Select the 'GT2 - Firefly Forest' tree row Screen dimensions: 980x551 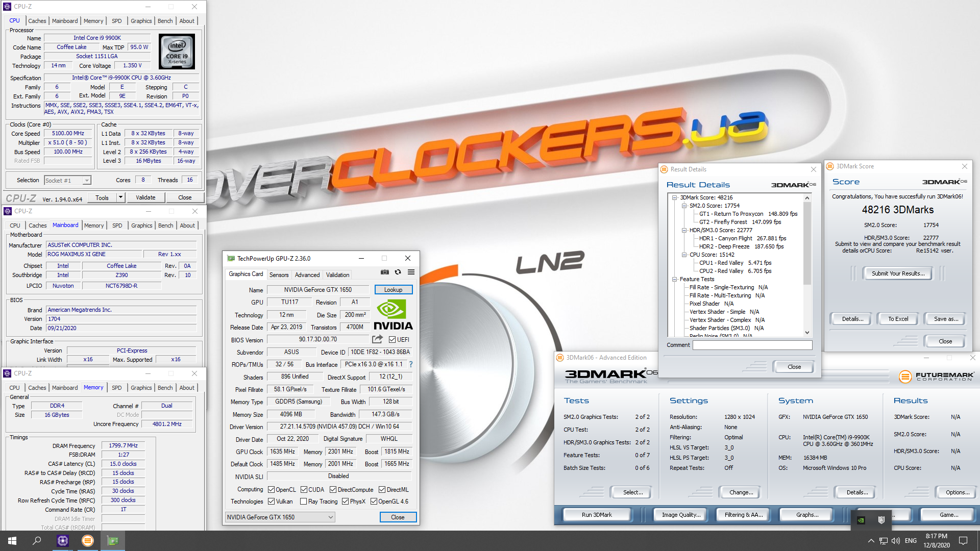[x=740, y=222]
